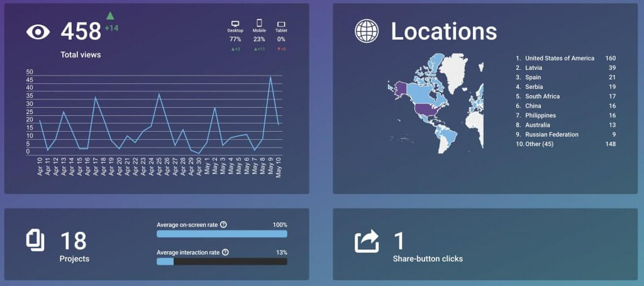Click the 50 value on chart axis

click(29, 72)
